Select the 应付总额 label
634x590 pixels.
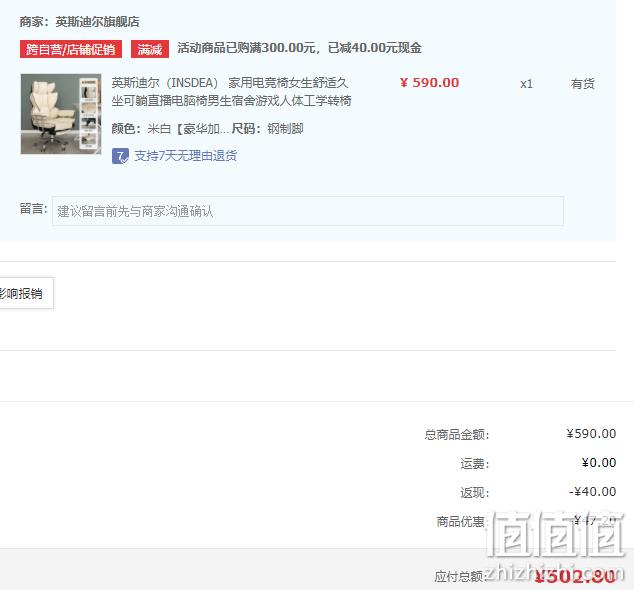460,576
